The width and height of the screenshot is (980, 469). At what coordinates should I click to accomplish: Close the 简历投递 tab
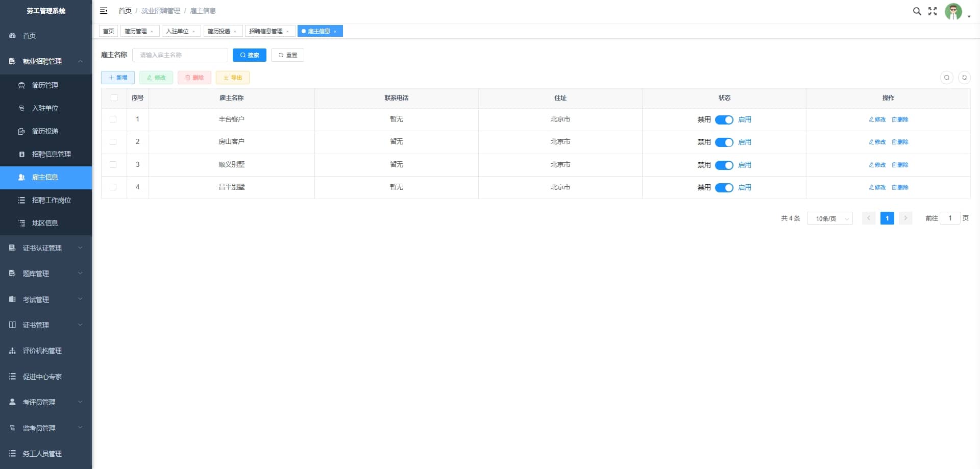tap(235, 32)
